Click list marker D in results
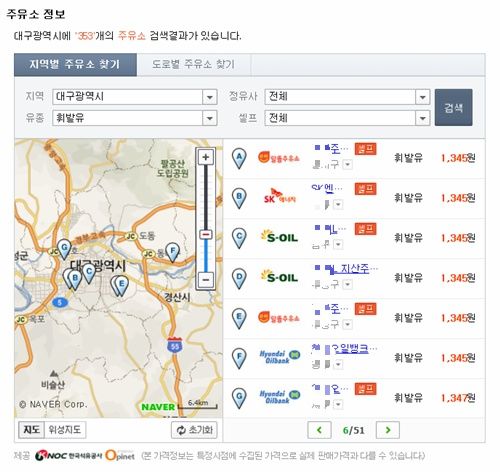Image resolution: width=500 pixels, height=472 pixels. (239, 278)
